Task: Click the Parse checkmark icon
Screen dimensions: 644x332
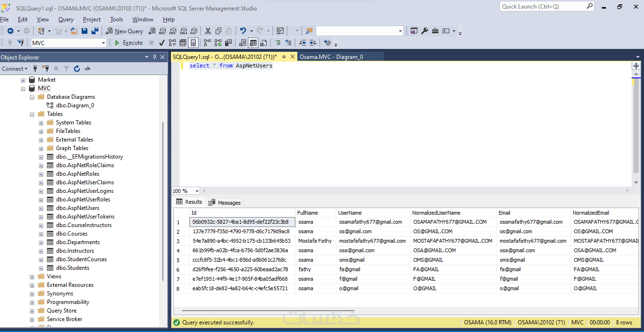Action: coord(161,43)
